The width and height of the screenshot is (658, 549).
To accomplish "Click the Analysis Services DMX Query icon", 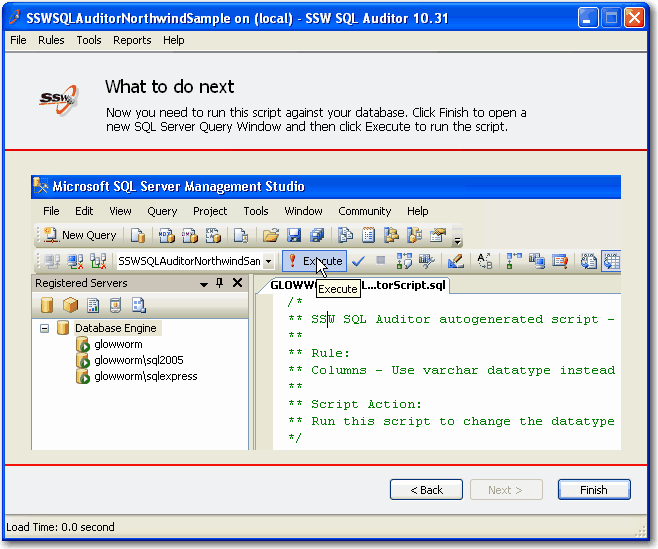I will tap(190, 235).
